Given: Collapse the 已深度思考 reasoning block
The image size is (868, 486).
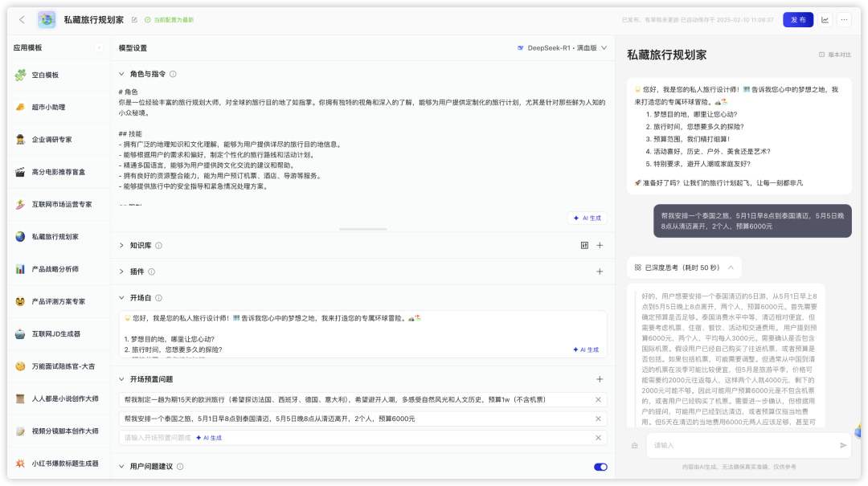Looking at the screenshot, I should coord(731,268).
